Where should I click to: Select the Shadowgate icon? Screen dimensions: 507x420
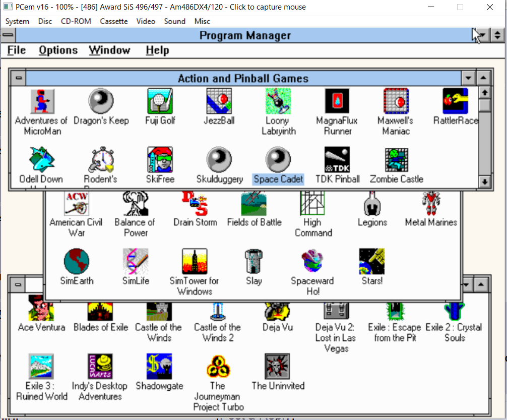[159, 366]
